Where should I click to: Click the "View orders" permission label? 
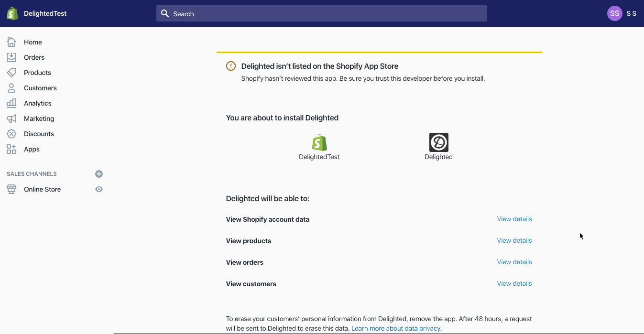245,262
